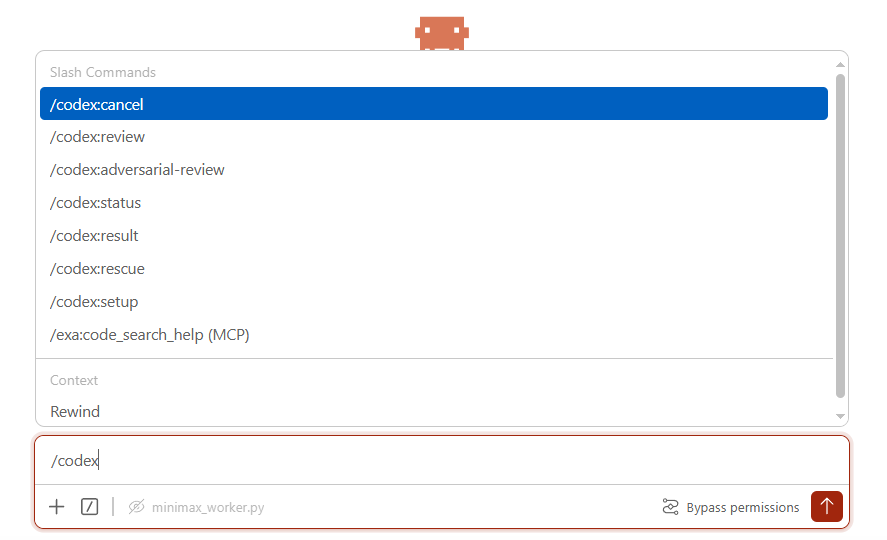
Task: Click the scrollbar up arrow
Action: click(x=841, y=65)
